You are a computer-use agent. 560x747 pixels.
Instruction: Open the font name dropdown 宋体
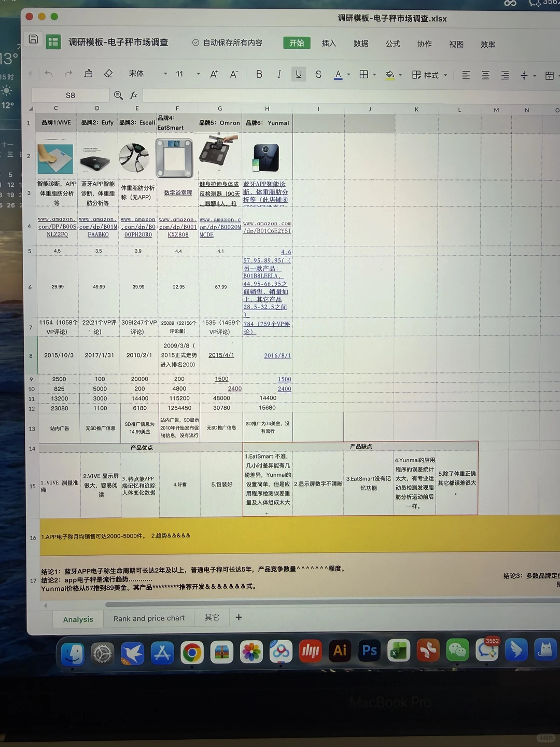(x=148, y=74)
